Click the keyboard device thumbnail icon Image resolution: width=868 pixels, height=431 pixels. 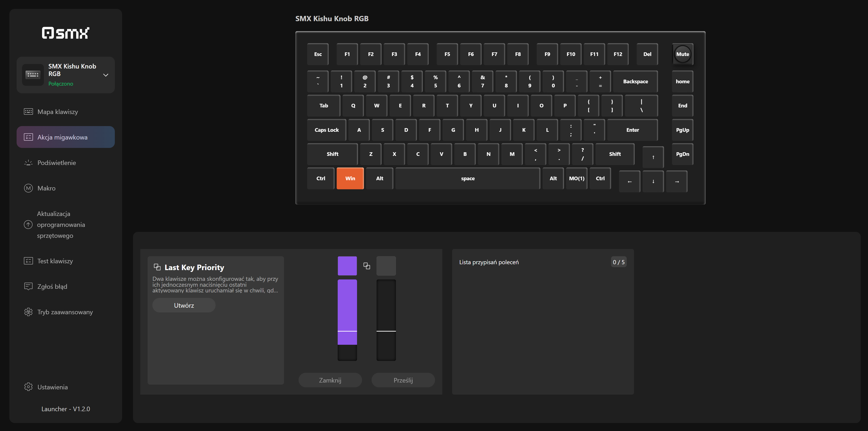33,75
